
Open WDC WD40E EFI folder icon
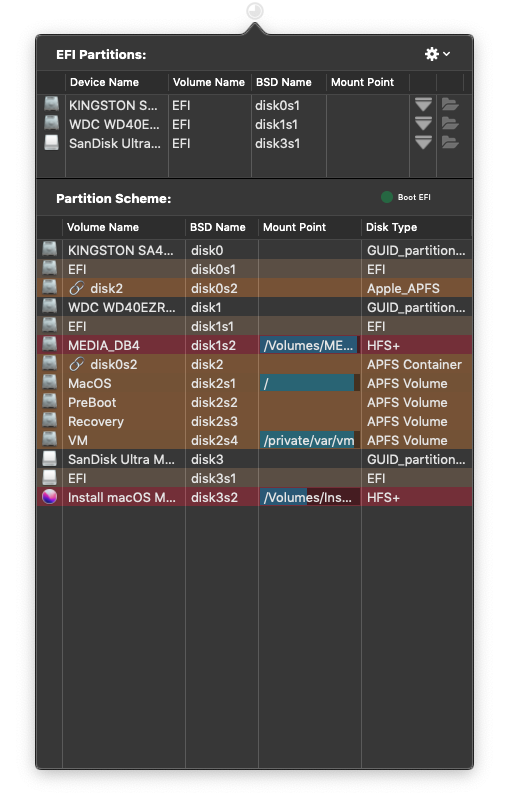[x=450, y=124]
